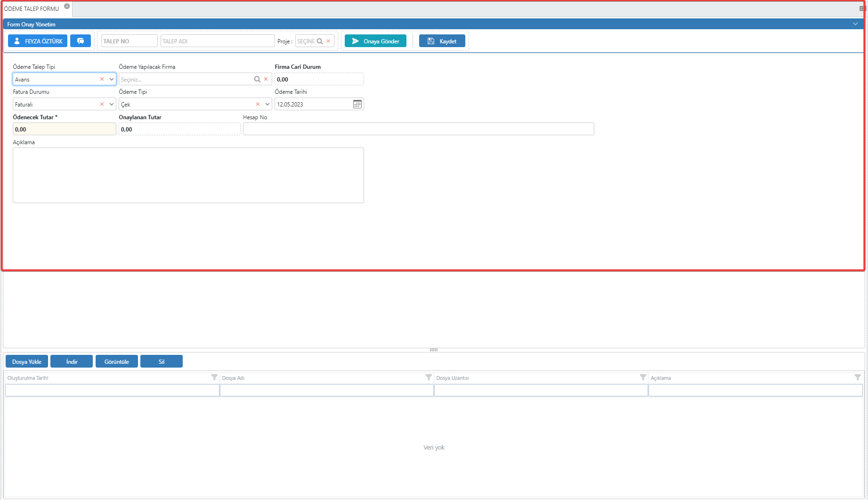Click the Kaydet save button

pyautogui.click(x=442, y=41)
